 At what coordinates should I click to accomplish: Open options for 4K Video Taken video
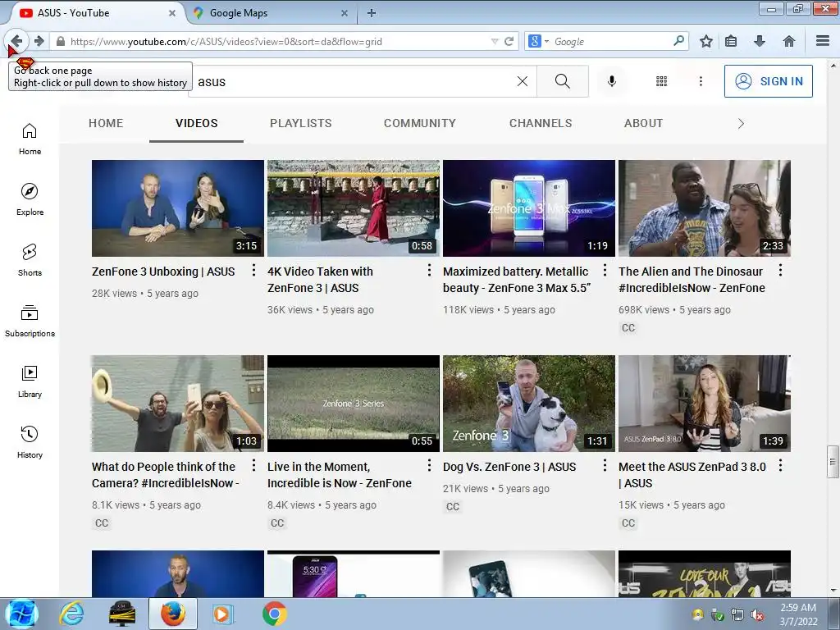pos(429,271)
